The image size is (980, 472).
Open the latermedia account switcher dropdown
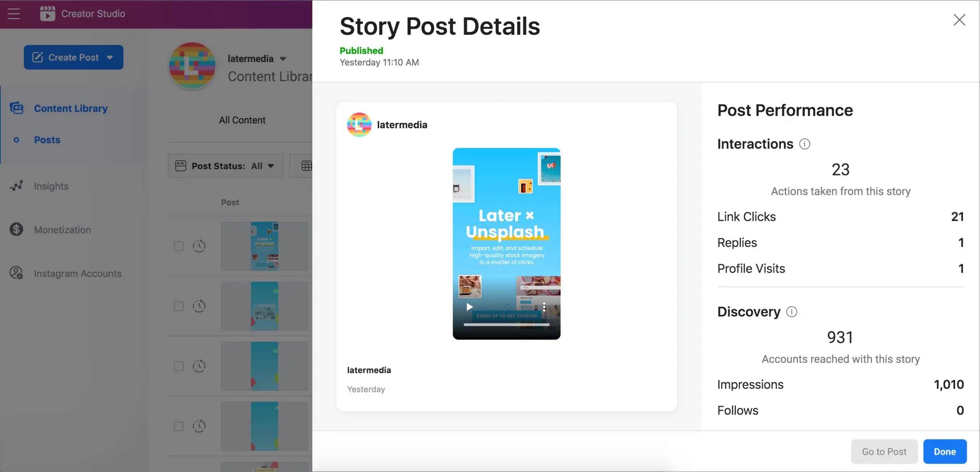(x=283, y=59)
